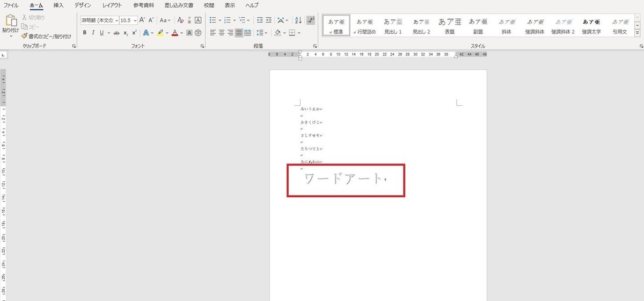Click the increase indent icon
Screen dimensions: 644x301
(269, 20)
